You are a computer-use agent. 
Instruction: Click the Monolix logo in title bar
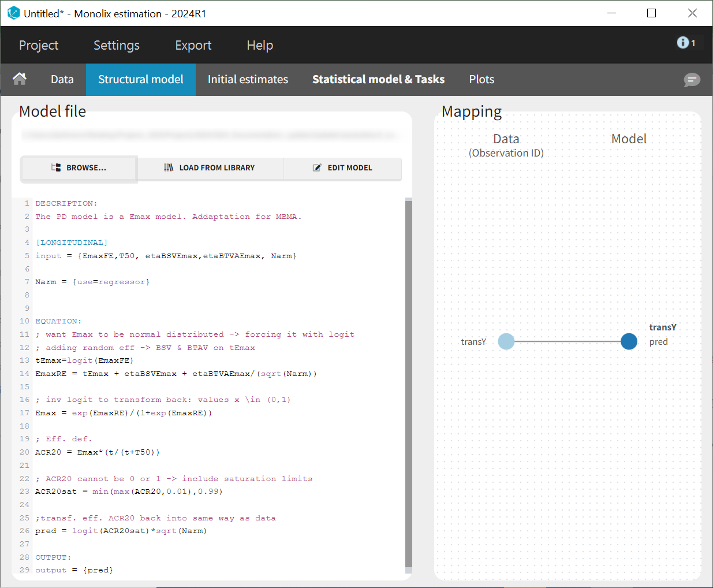pos(13,13)
